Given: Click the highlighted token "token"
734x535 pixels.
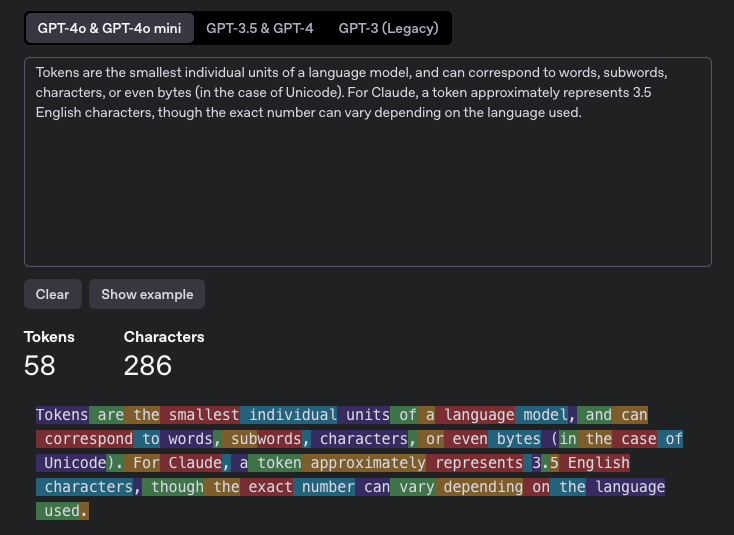Looking at the screenshot, I should pos(275,462).
